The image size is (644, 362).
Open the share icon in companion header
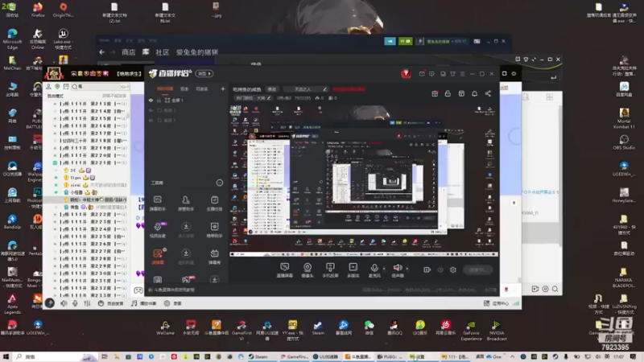point(488,93)
